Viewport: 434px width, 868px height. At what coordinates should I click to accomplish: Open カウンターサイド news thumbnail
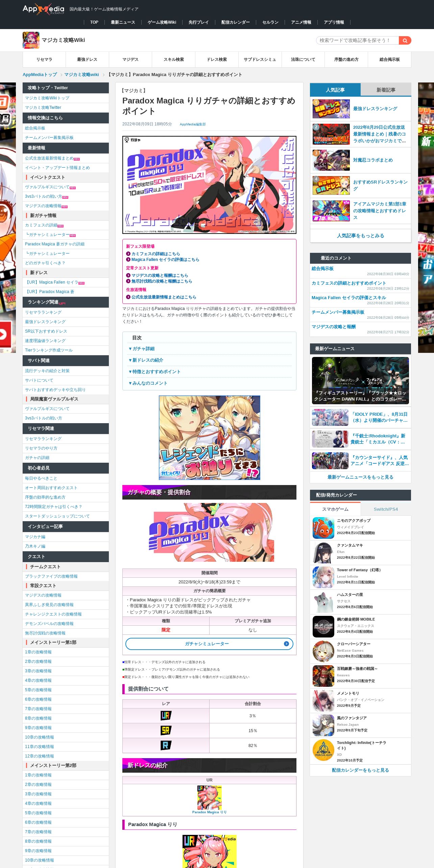(330, 461)
